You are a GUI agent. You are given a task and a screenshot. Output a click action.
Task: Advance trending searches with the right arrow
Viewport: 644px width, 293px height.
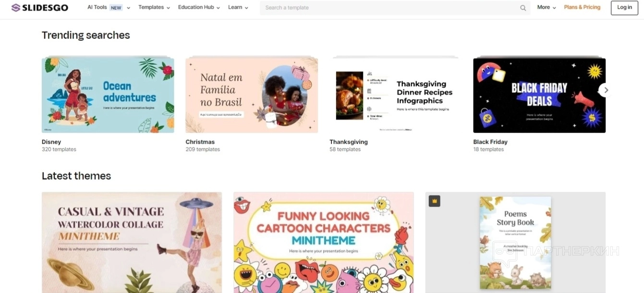tap(606, 90)
